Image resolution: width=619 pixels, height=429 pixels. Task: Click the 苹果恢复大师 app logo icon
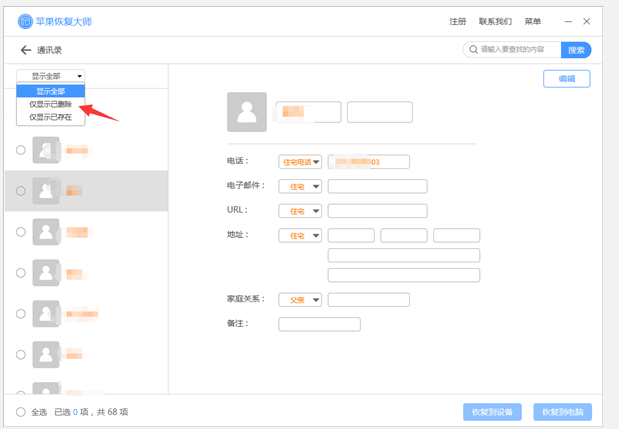[x=25, y=21]
